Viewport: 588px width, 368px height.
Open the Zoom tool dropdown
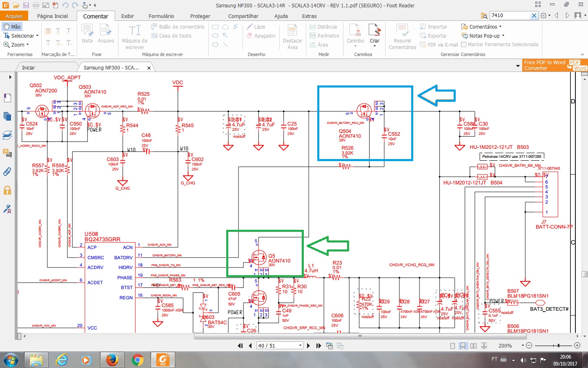click(x=27, y=45)
